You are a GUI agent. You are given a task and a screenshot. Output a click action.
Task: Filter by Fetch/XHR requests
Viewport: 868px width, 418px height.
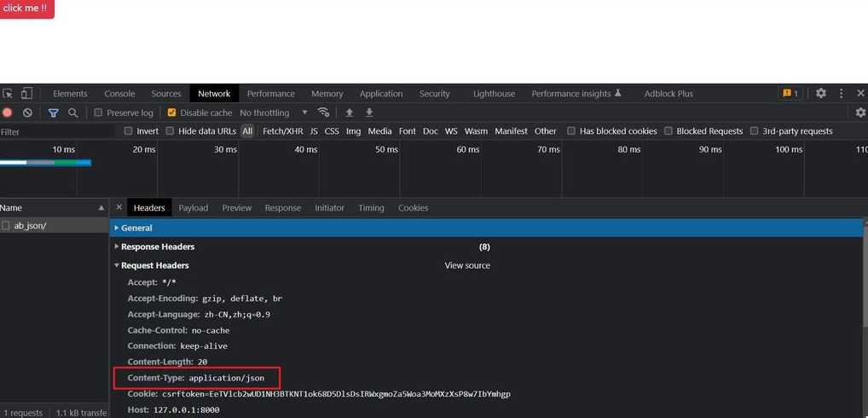coord(283,131)
